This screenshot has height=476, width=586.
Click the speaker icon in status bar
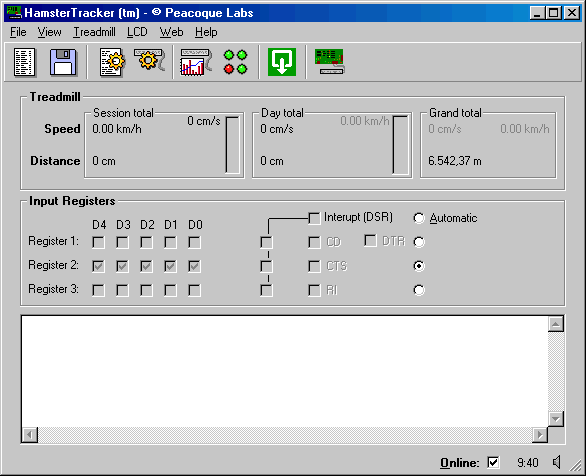click(557, 463)
